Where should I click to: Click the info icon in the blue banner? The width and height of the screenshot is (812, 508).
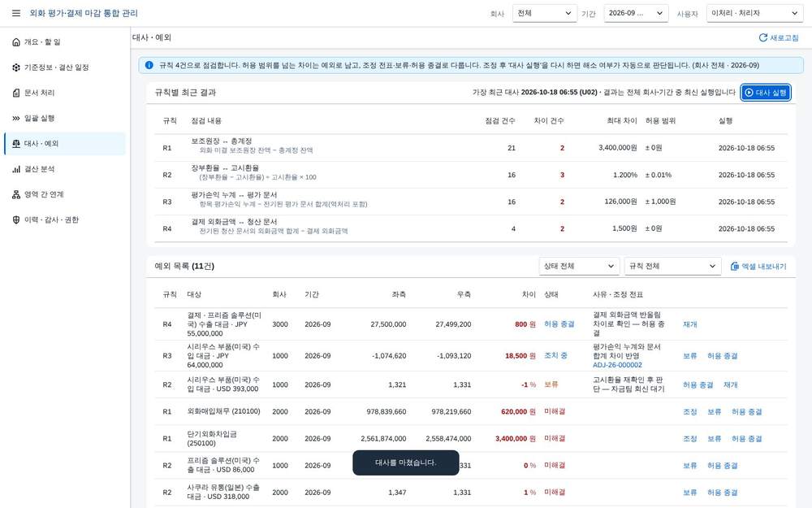[149, 65]
